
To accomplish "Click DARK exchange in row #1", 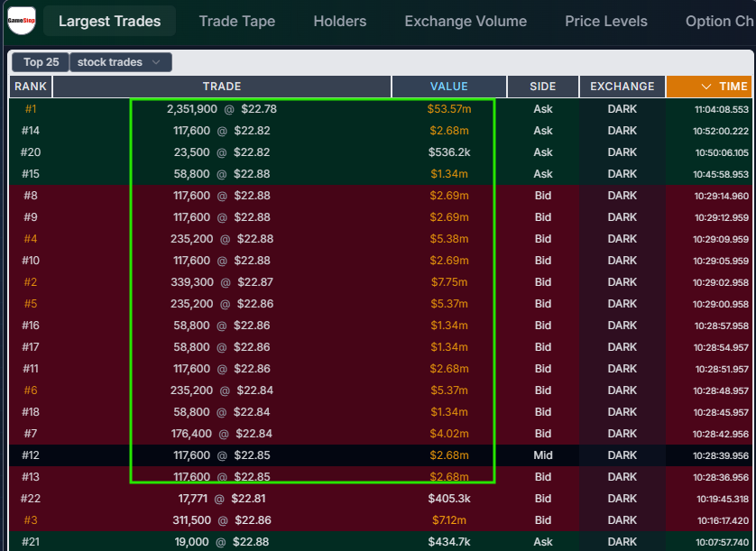I will (622, 109).
